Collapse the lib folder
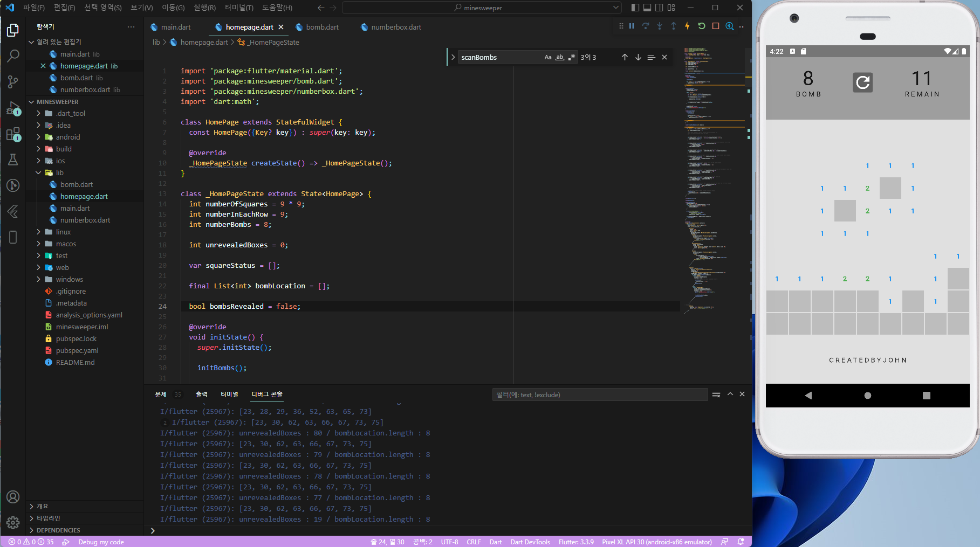This screenshot has height=547, width=980. click(x=59, y=172)
